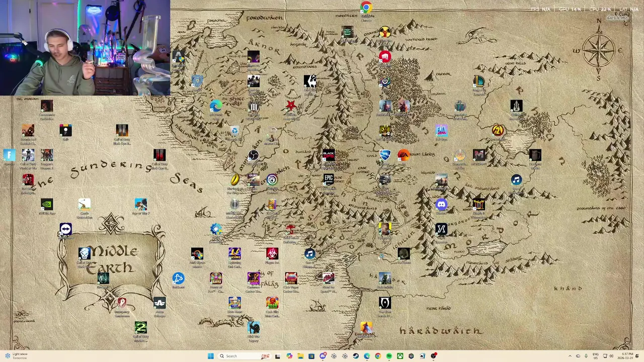
Task: Select the Call of Duty Modern Warfare 2 icon
Action: pos(141,328)
